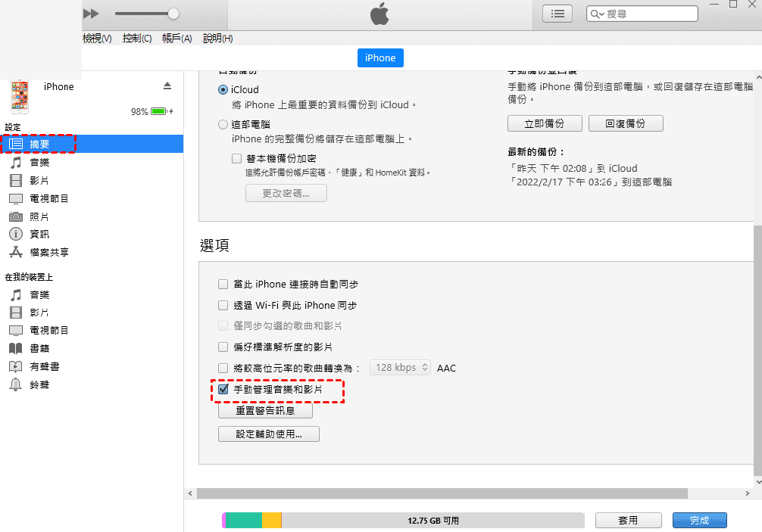Open 鈴聲 bell icon on device
Image resolution: width=762 pixels, height=532 pixels.
click(16, 384)
